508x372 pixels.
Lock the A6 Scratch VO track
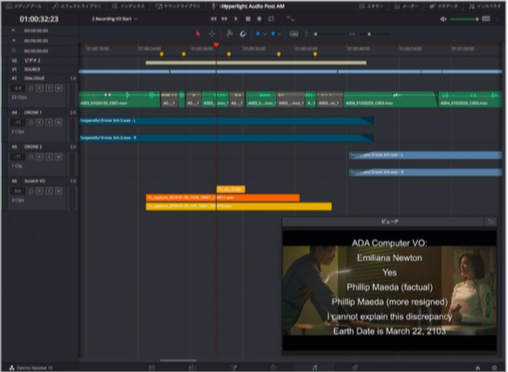[x=31, y=191]
